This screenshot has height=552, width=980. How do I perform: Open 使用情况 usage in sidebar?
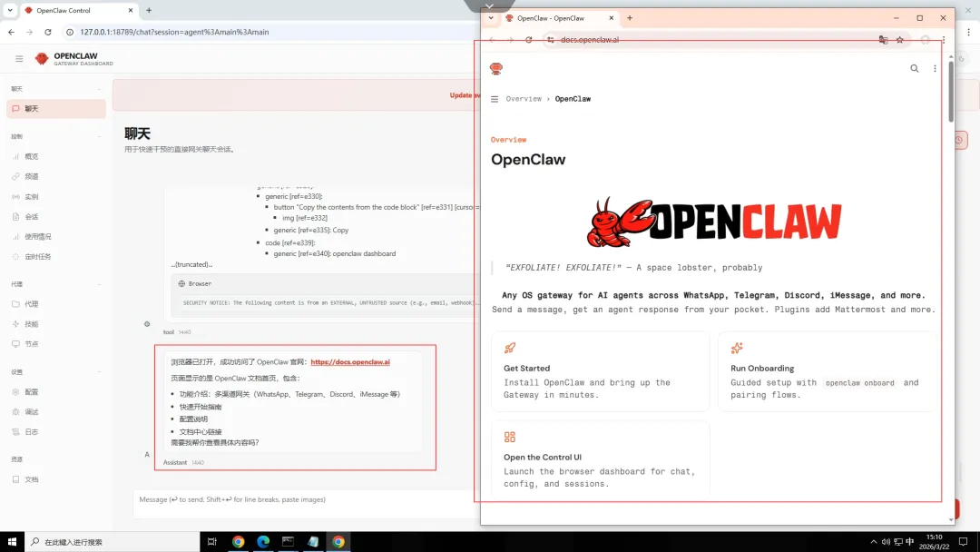pos(56,236)
